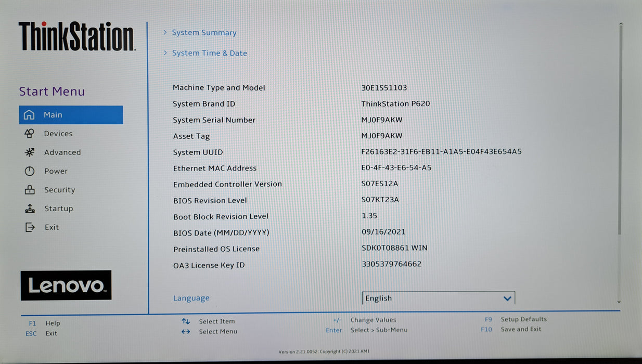The image size is (642, 364).
Task: Click F10 Save and Exit
Action: click(511, 329)
